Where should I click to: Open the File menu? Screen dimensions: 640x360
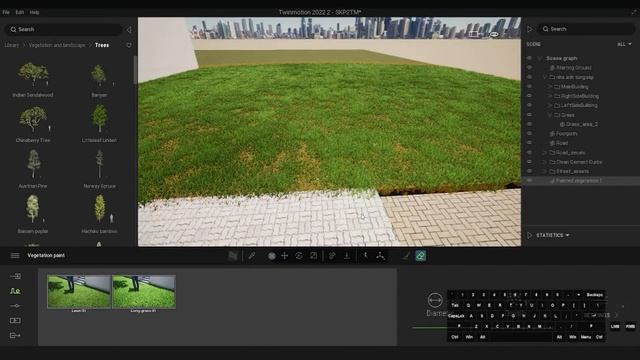[x=6, y=12]
